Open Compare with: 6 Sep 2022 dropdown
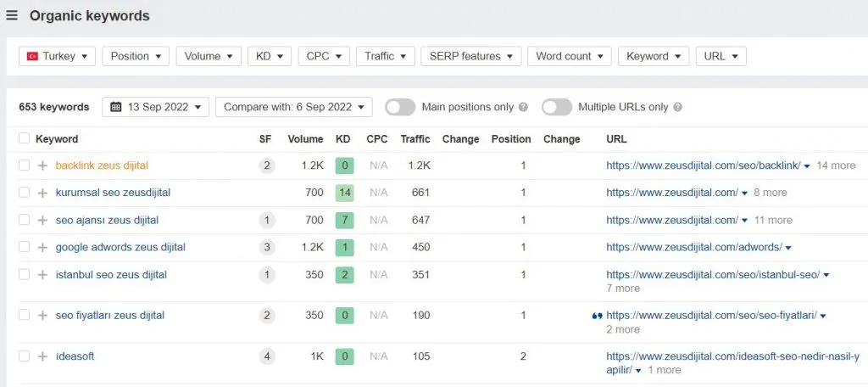Image resolution: width=868 pixels, height=387 pixels. 294,107
